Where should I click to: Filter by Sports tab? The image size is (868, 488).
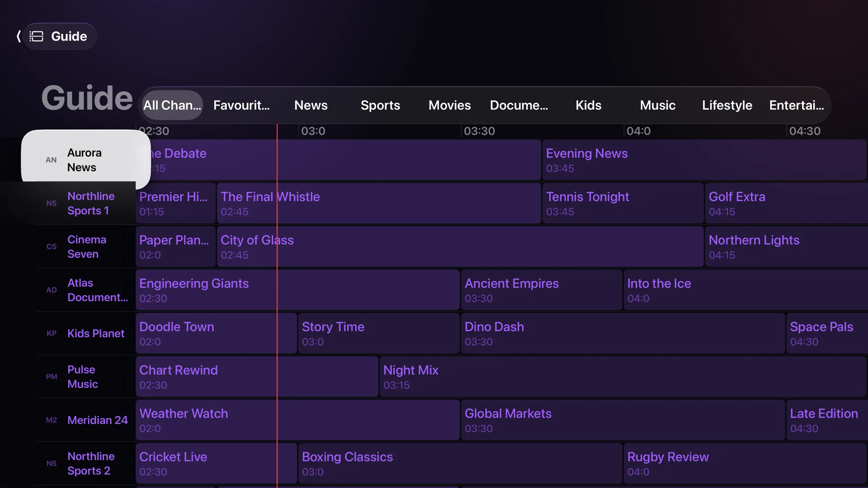pos(380,105)
